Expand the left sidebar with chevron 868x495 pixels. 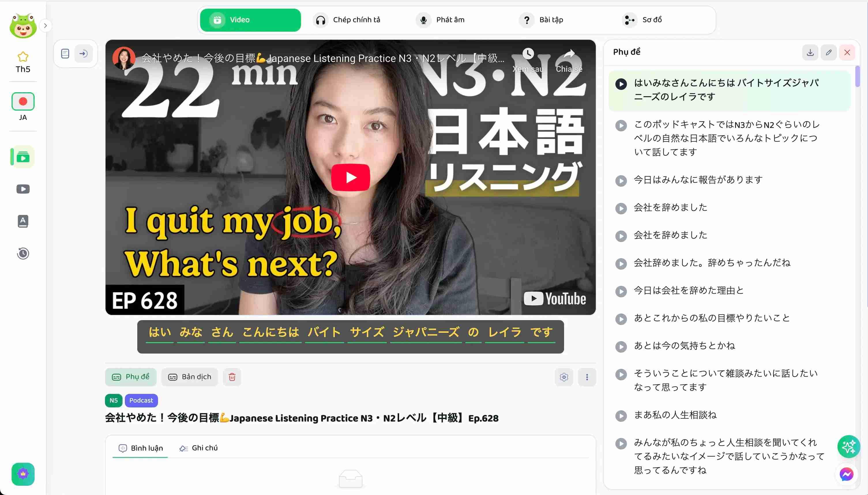coord(45,25)
